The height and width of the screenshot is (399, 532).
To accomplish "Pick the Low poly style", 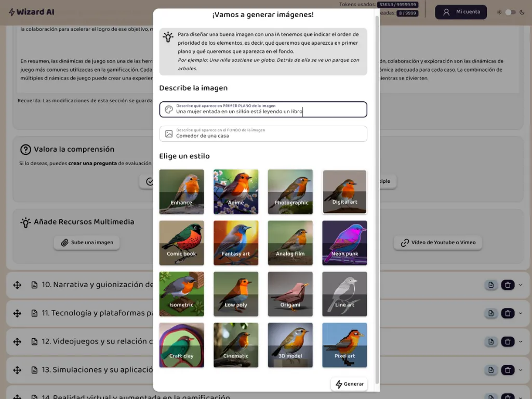I will click(x=236, y=294).
